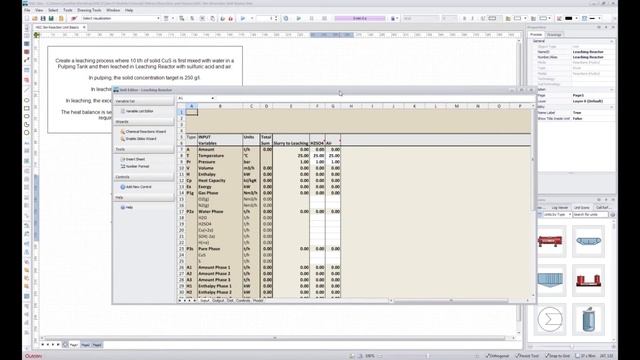Click Add New Control
This screenshot has height=360, width=640.
tap(136, 187)
